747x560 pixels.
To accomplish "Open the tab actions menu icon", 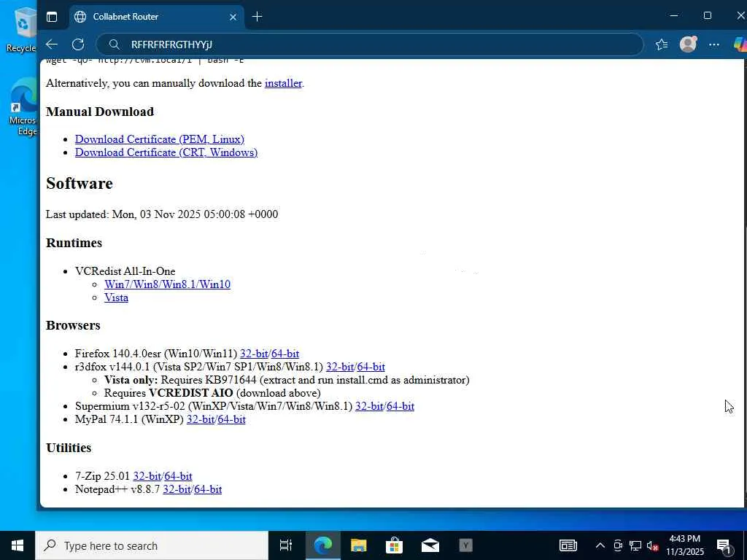I will 52,17.
